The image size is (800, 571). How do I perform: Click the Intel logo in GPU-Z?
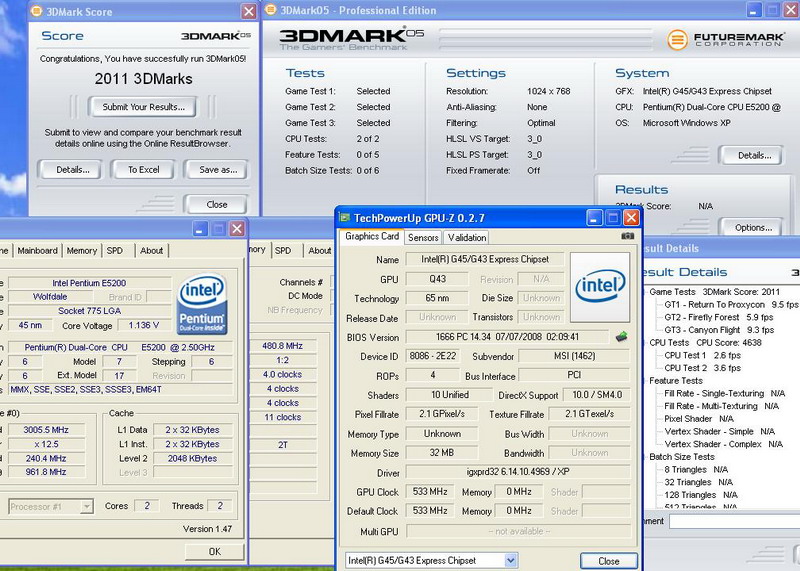pyautogui.click(x=600, y=287)
